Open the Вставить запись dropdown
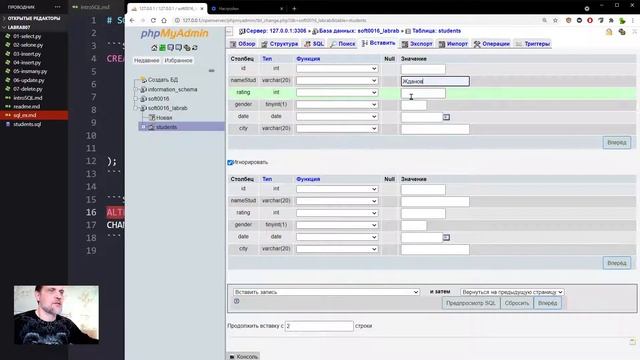 click(326, 292)
